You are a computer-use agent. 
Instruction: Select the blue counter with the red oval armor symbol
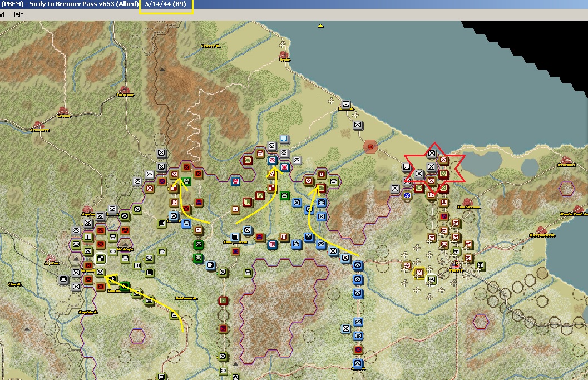(x=285, y=167)
